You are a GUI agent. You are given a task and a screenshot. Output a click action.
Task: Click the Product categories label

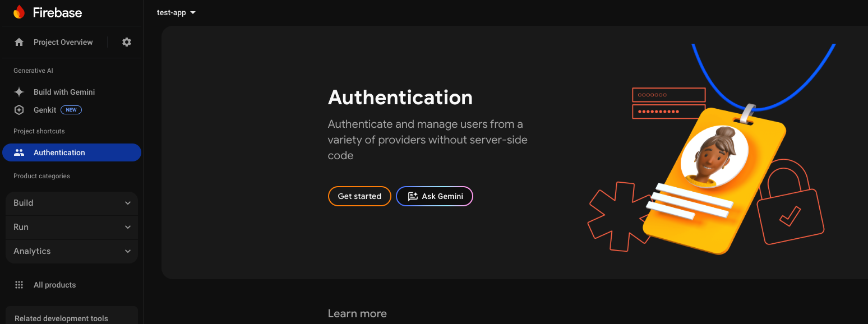coord(41,176)
